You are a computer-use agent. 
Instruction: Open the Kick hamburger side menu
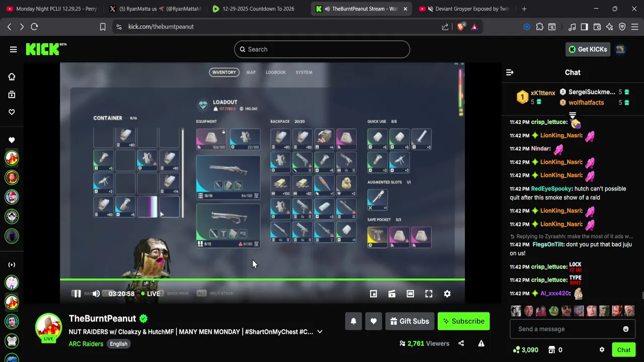tap(13, 49)
